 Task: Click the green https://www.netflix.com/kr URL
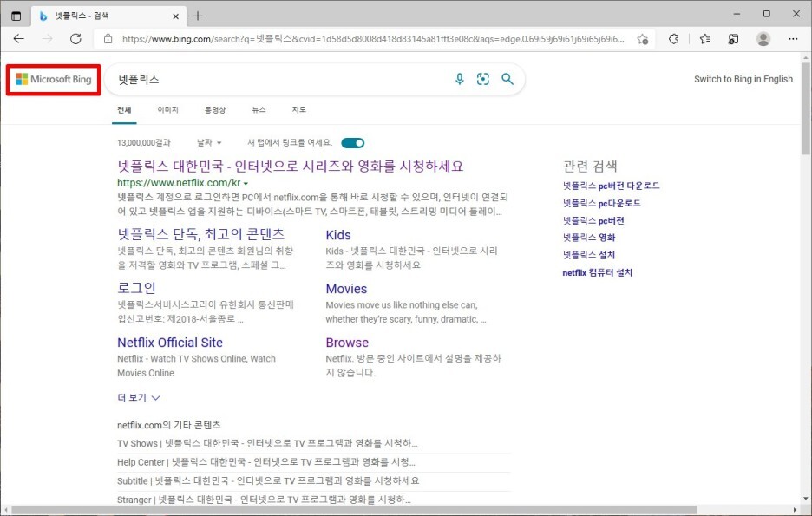[x=179, y=183]
